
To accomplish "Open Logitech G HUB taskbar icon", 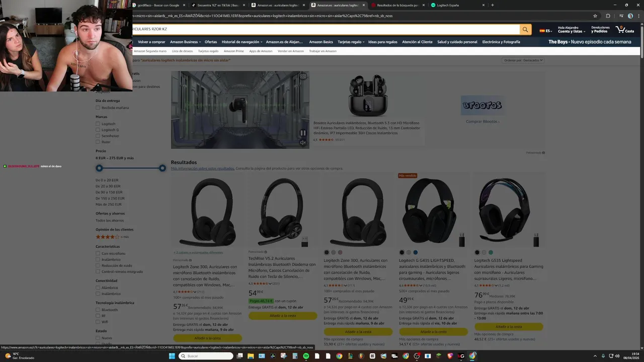I will point(461,356).
